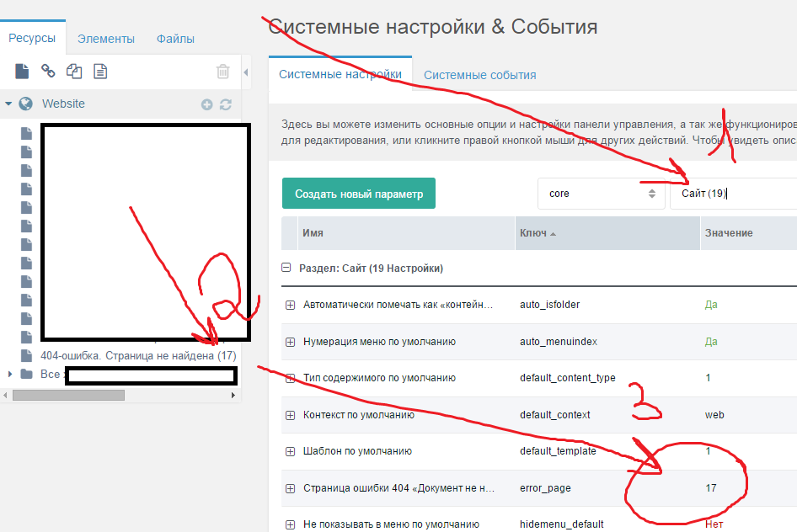Expand the hidemenu_default setting row
The width and height of the screenshot is (797, 532).
[290, 524]
